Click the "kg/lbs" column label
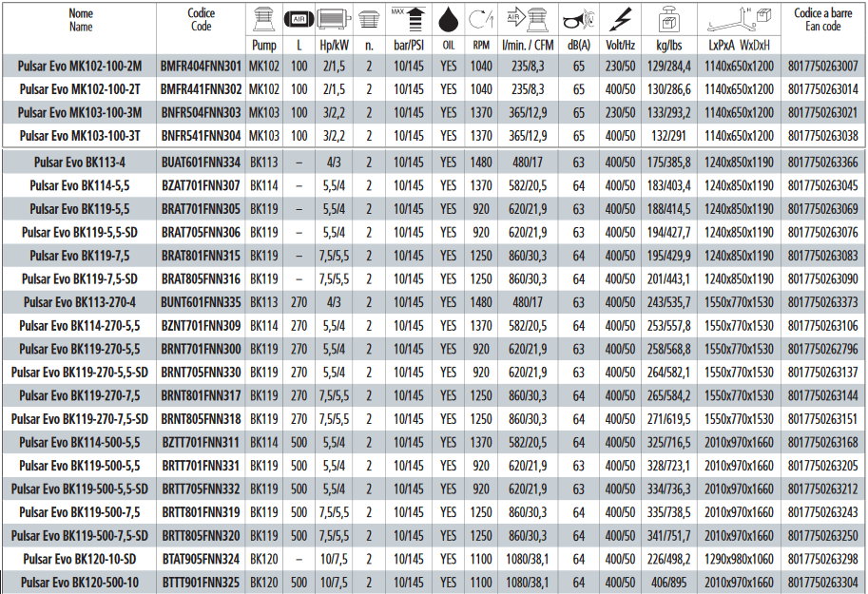This screenshot has width=868, height=594. tap(668, 46)
